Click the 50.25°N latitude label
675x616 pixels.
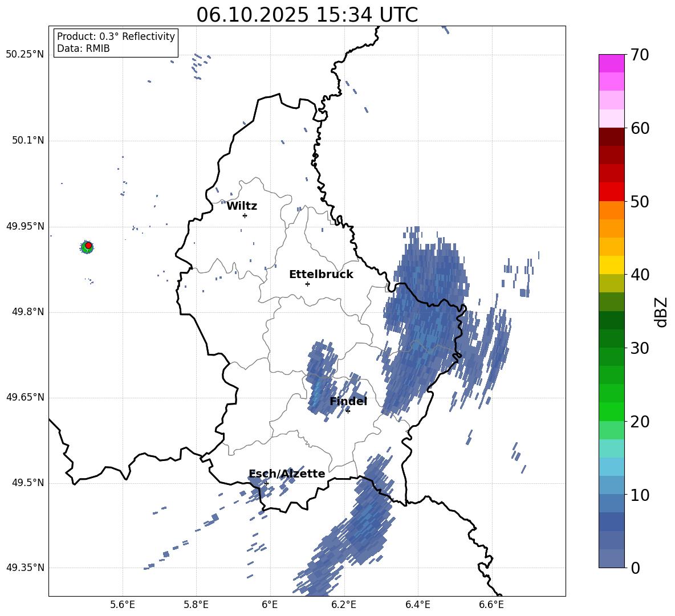pos(25,55)
